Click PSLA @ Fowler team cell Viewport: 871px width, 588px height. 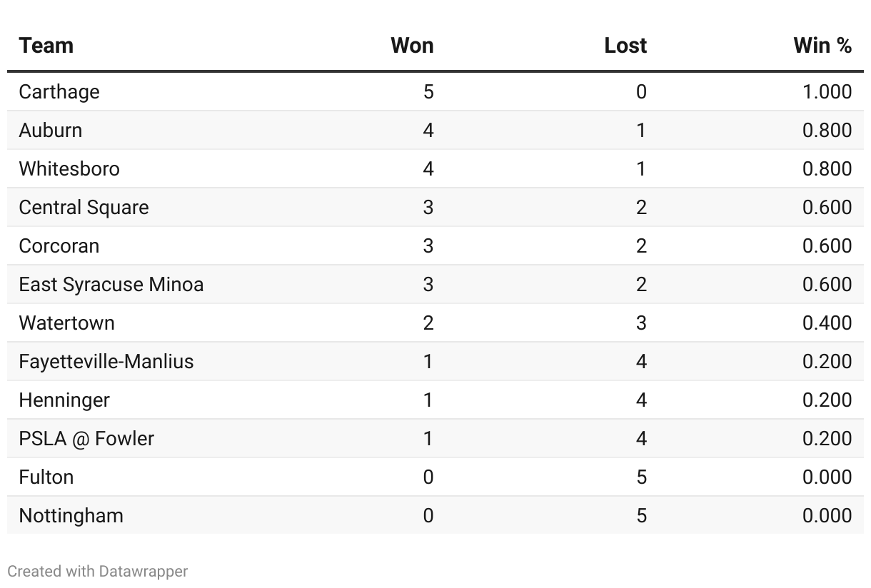[86, 439]
